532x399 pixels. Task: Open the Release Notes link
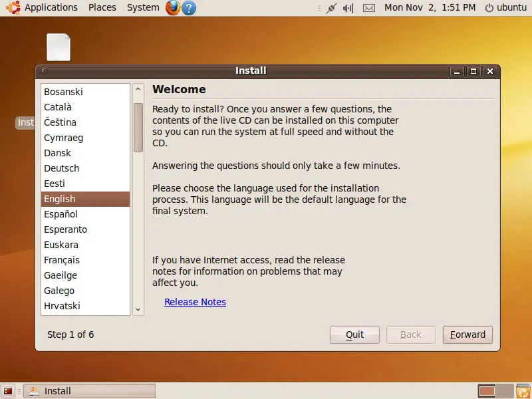click(x=195, y=302)
